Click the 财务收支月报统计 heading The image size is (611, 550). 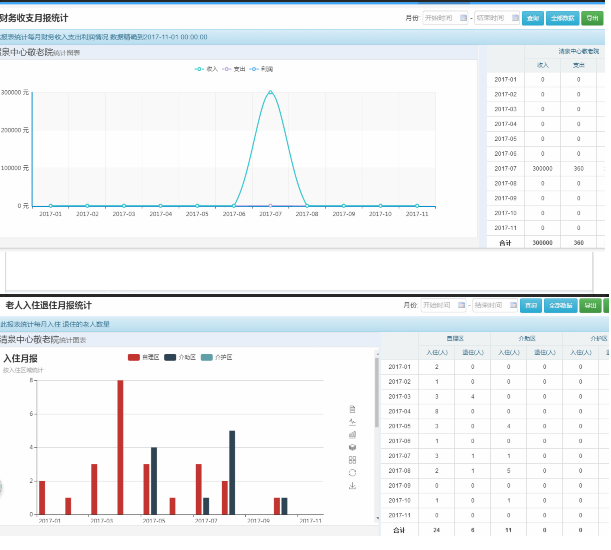pyautogui.click(x=34, y=18)
